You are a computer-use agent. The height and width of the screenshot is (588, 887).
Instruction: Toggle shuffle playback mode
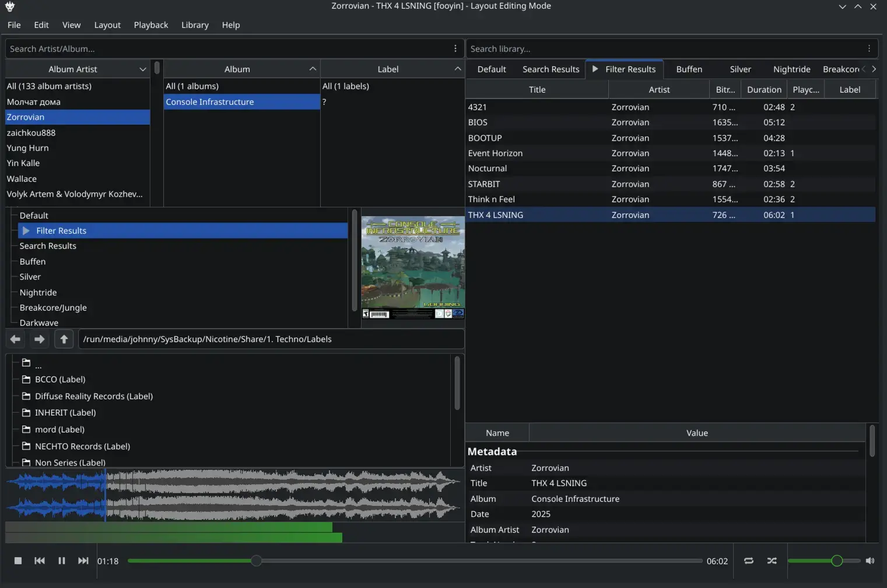coord(772,561)
